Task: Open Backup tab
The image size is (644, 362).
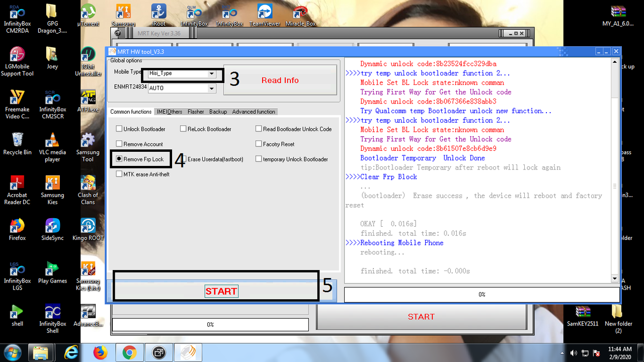Action: pyautogui.click(x=218, y=112)
